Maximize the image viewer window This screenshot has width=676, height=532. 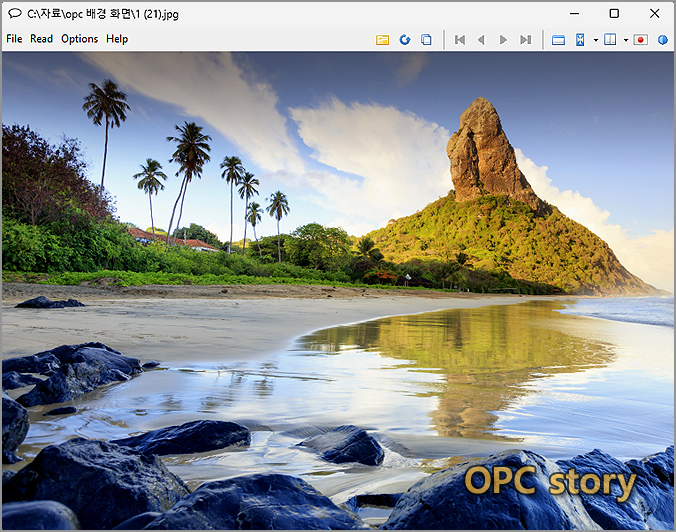click(x=614, y=13)
